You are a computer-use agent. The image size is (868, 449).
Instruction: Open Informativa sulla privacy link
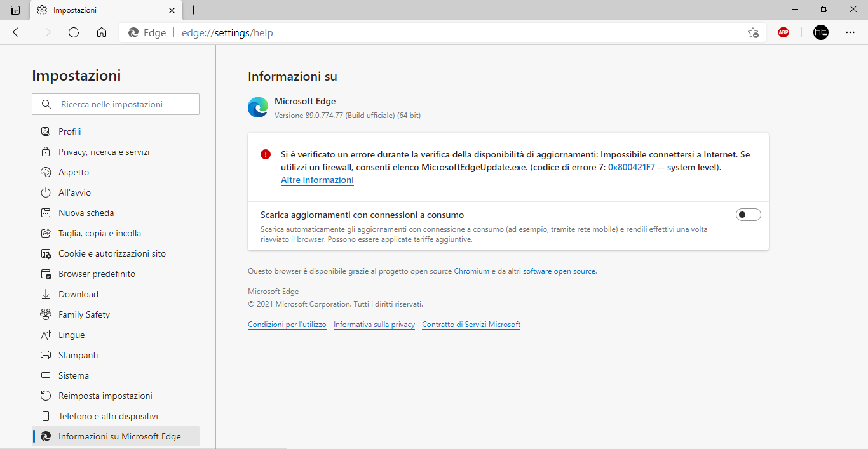pyautogui.click(x=374, y=325)
